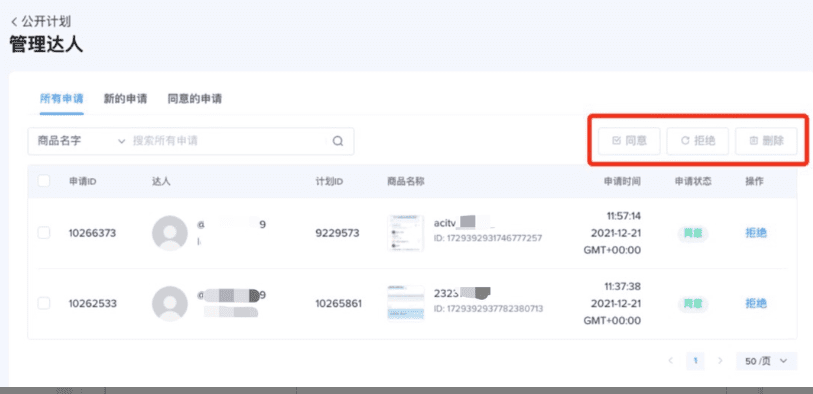Image resolution: width=813 pixels, height=394 pixels.
Task: Go to previous page arrow
Action: click(670, 361)
